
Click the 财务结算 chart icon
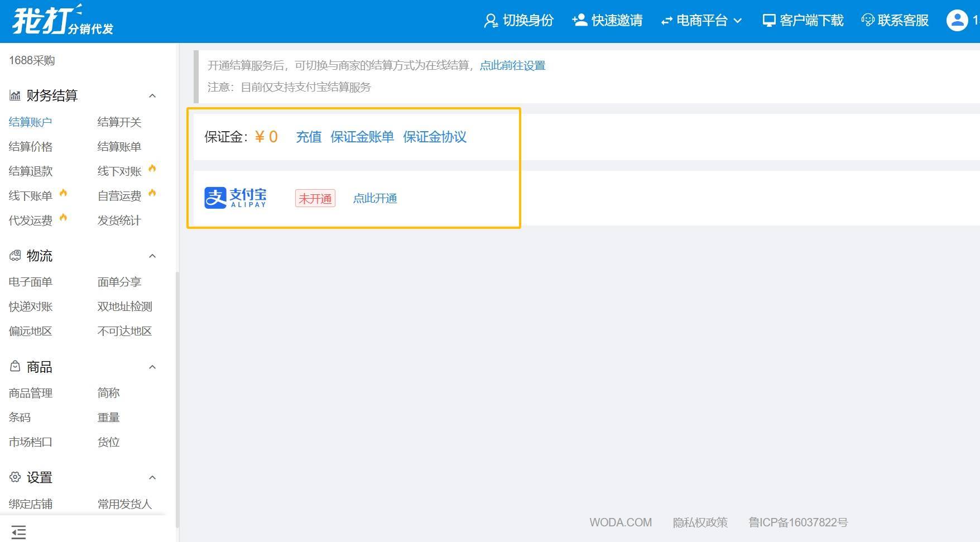coord(15,95)
